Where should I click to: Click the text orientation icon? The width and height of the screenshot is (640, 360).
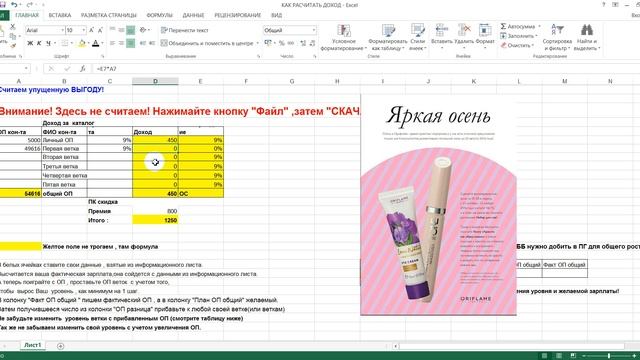click(x=143, y=30)
